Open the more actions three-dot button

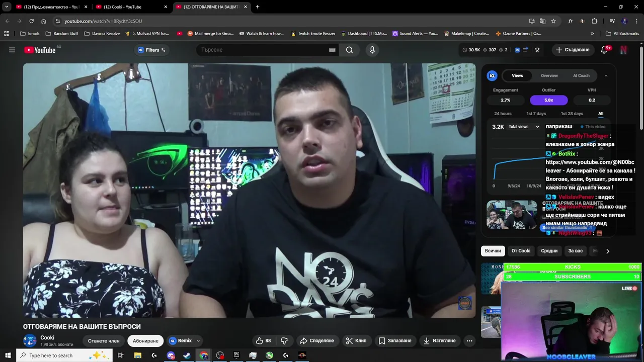point(469,341)
